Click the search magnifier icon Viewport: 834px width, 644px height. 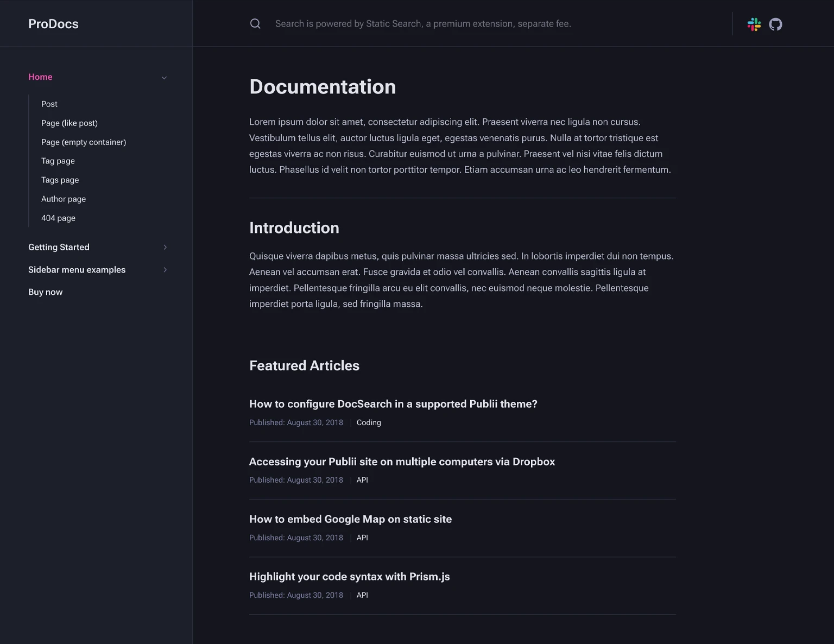[255, 23]
